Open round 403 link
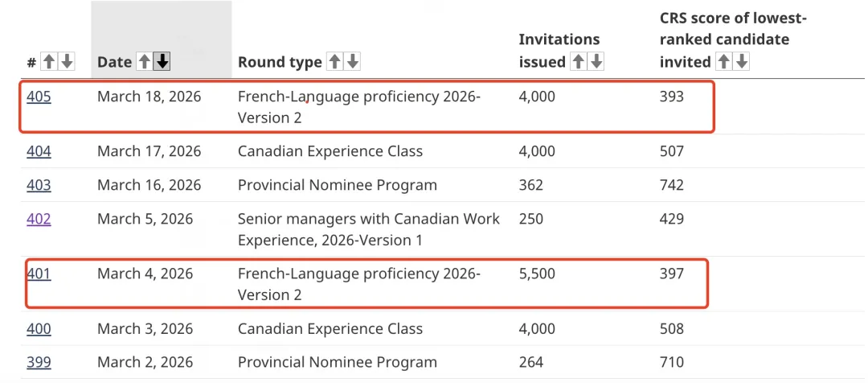 [x=39, y=185]
